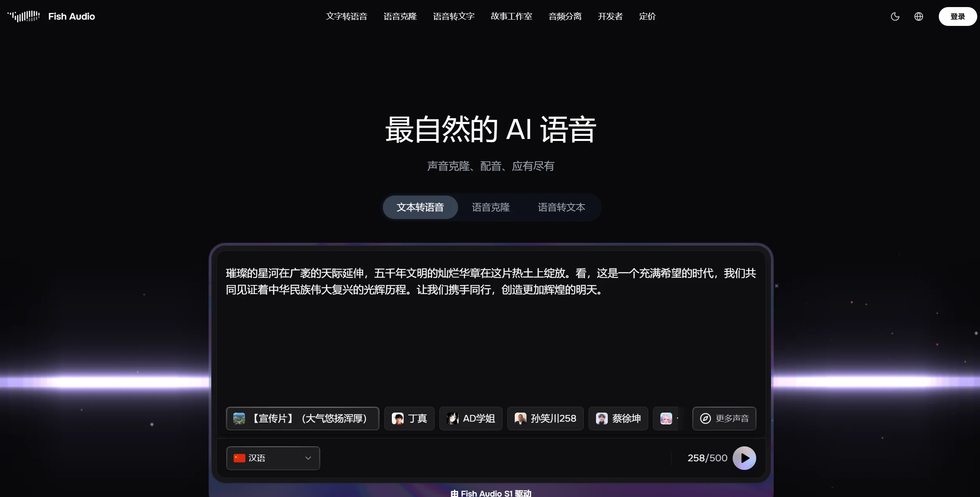
Task: Open 更多声音 with the compass icon
Action: pos(724,418)
